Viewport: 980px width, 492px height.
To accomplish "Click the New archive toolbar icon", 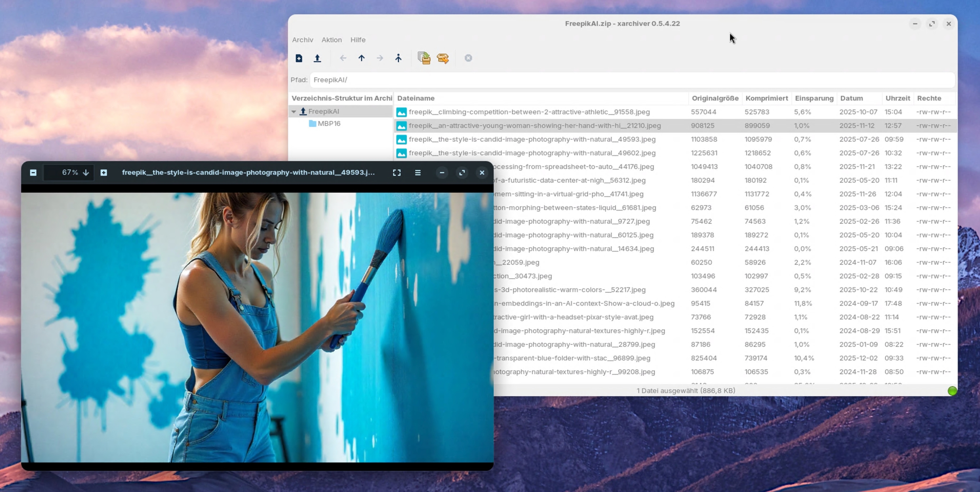I will pyautogui.click(x=299, y=58).
